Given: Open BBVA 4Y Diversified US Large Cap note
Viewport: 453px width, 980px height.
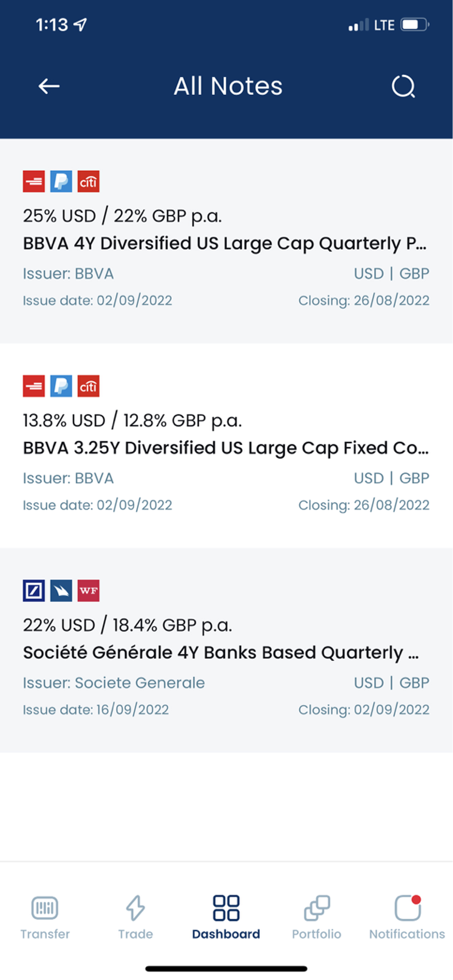Looking at the screenshot, I should point(226,241).
